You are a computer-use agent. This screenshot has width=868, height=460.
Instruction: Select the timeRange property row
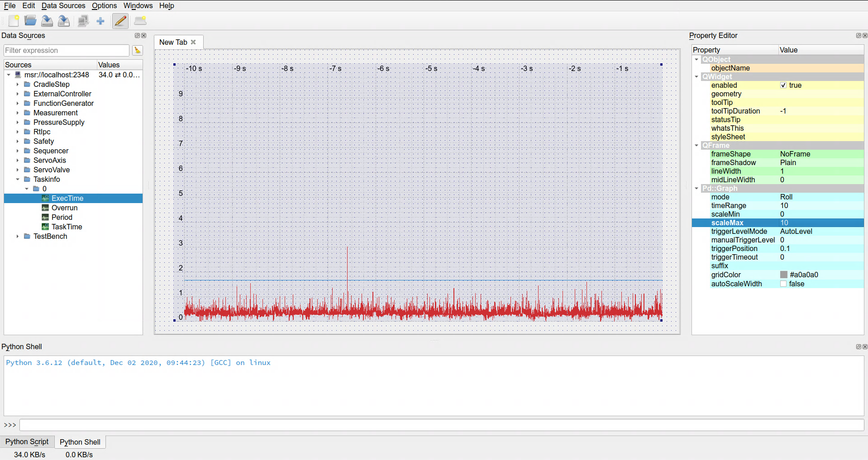point(778,205)
